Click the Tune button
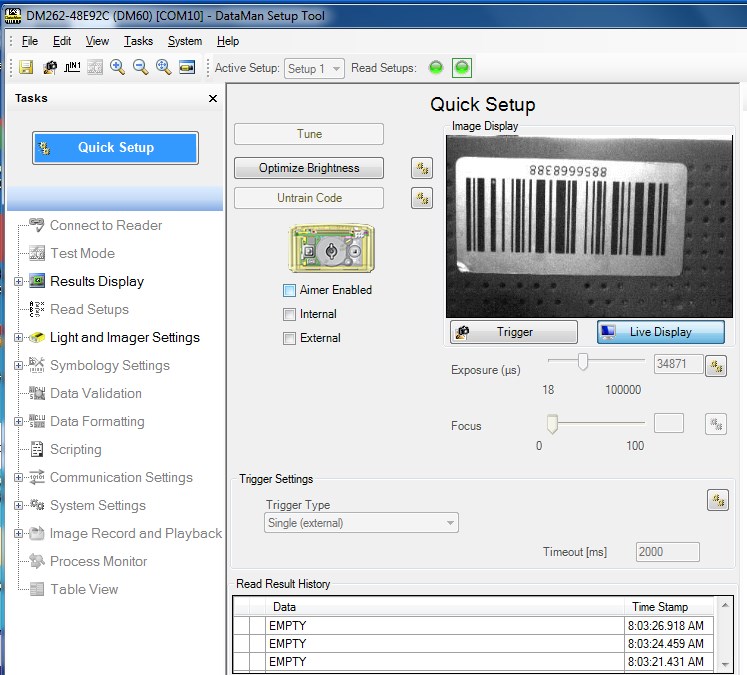The image size is (747, 675). click(309, 134)
